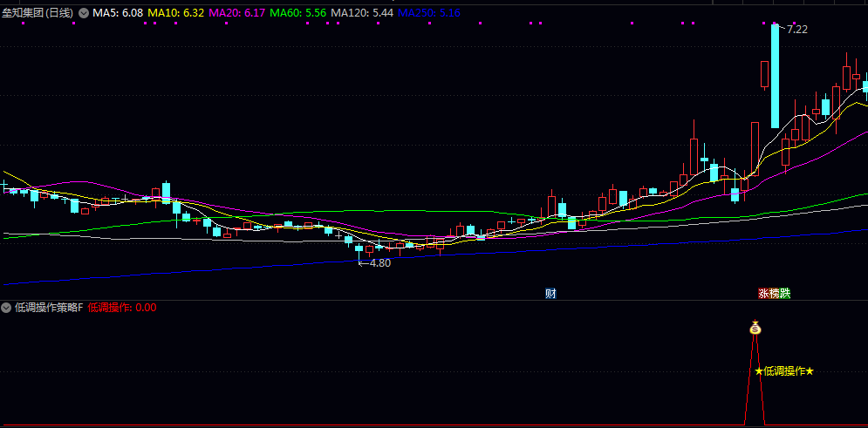Screen dimensions: 868x428
Task: Click the 垒知集团 (日线) chart title
Action: (38, 13)
